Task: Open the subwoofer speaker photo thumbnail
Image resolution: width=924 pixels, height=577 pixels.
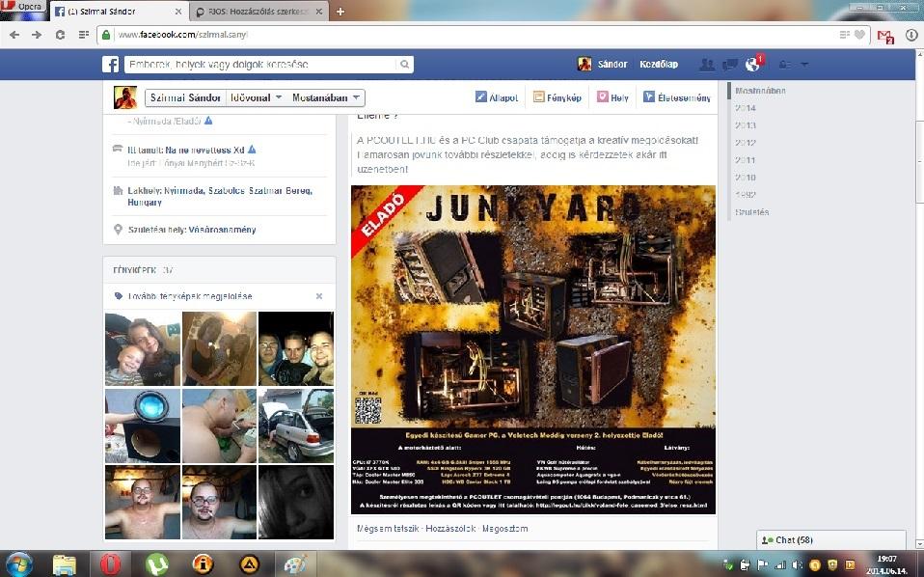Action: [143, 426]
